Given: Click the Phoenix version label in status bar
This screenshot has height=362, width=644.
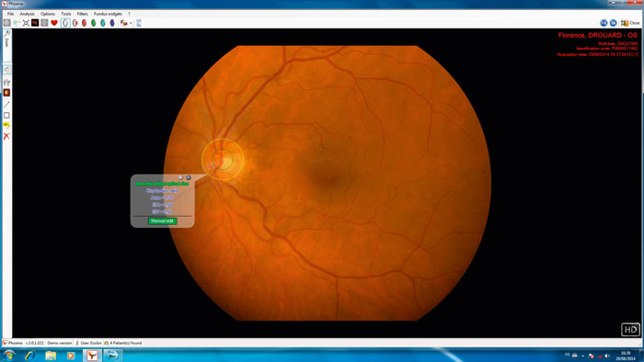Looking at the screenshot, I should tap(23, 343).
